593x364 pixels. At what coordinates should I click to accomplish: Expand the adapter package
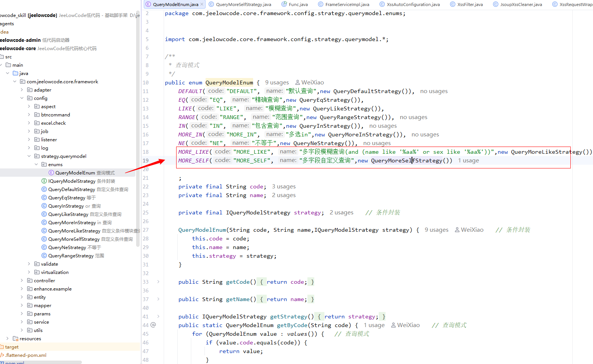click(22, 90)
